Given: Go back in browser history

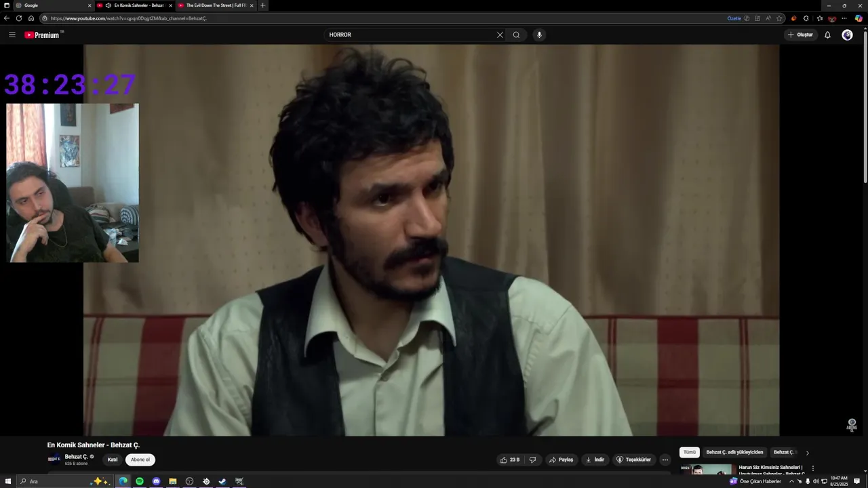Looking at the screenshot, I should [x=7, y=18].
